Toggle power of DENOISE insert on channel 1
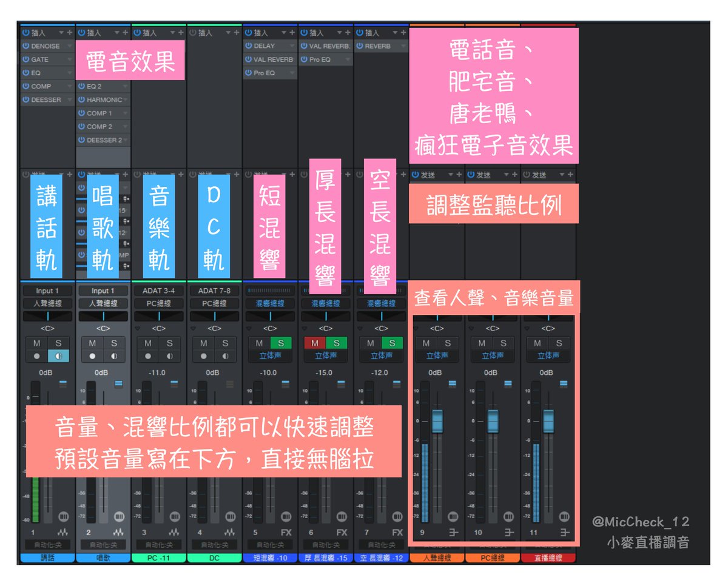 (25, 46)
